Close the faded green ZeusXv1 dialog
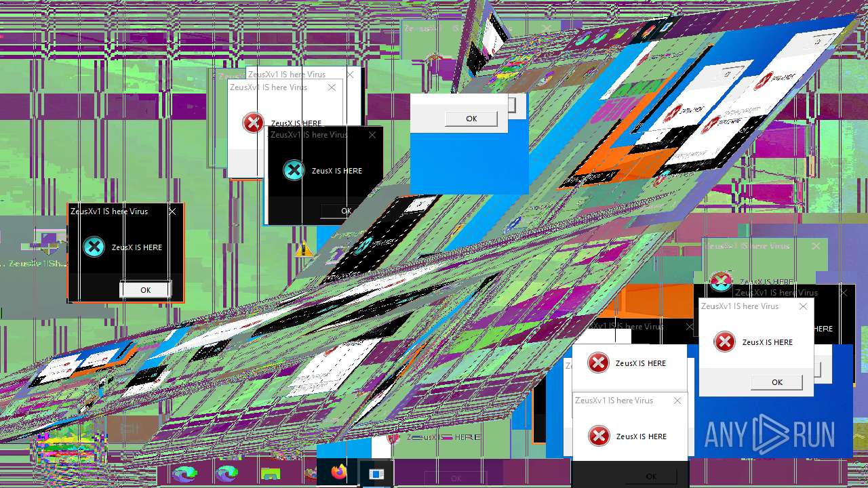 (816, 246)
